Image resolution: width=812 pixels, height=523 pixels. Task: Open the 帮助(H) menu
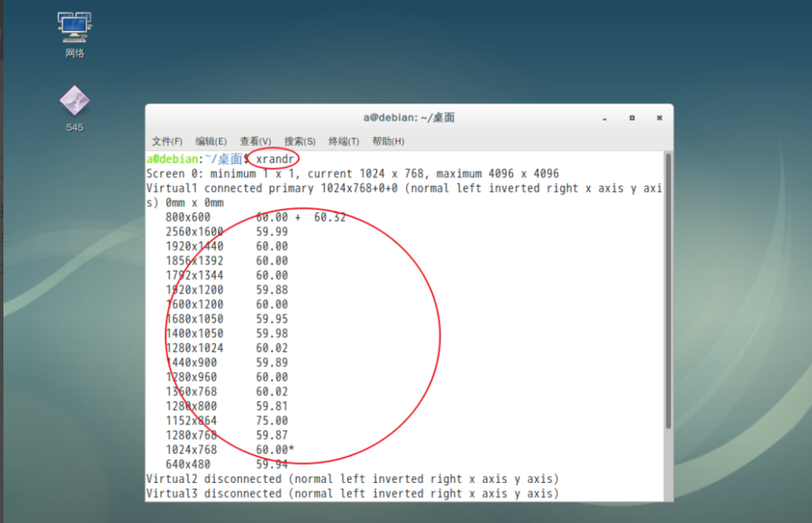388,142
